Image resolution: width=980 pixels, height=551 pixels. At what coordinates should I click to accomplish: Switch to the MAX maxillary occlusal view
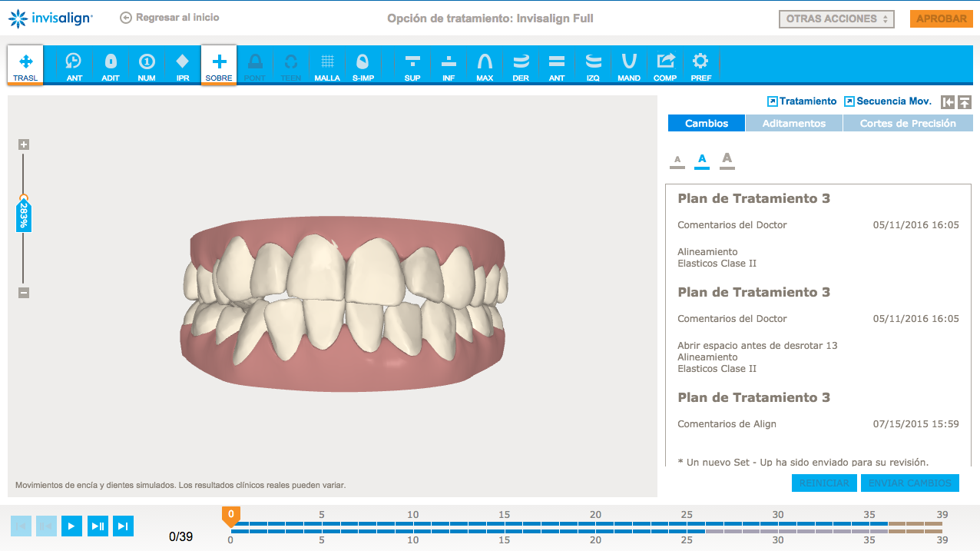tap(485, 65)
